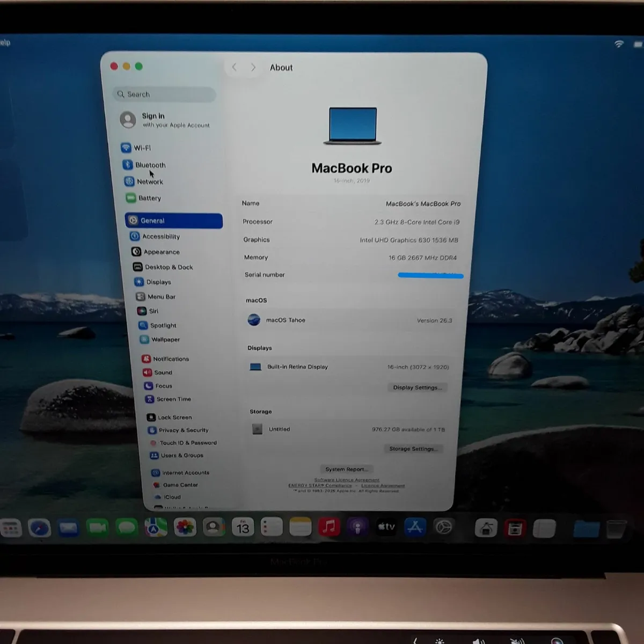Click the settings Search field
The height and width of the screenshot is (644, 644).
(x=164, y=94)
